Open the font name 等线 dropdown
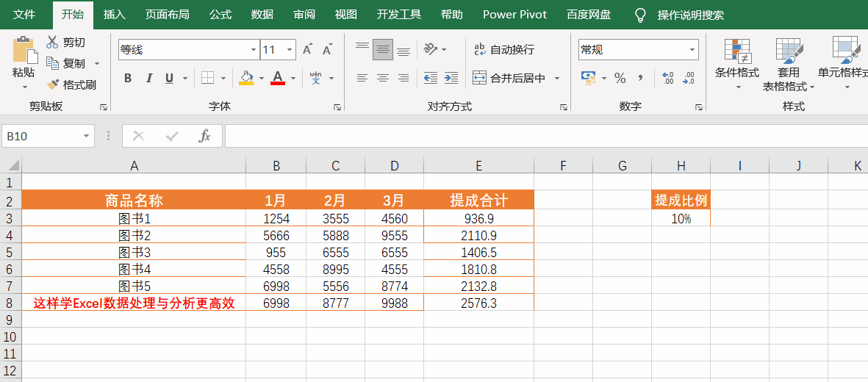Screen dimensions: 868x382 [x=254, y=50]
